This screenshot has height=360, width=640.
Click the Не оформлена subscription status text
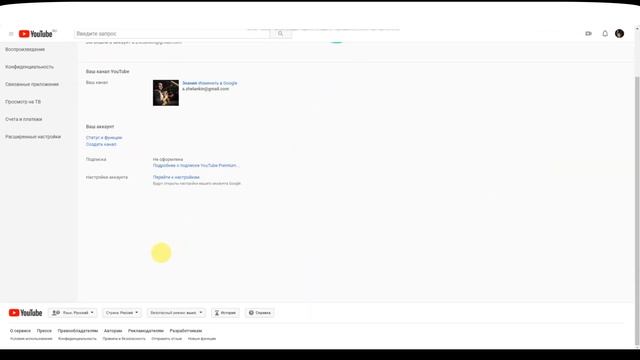pyautogui.click(x=168, y=160)
